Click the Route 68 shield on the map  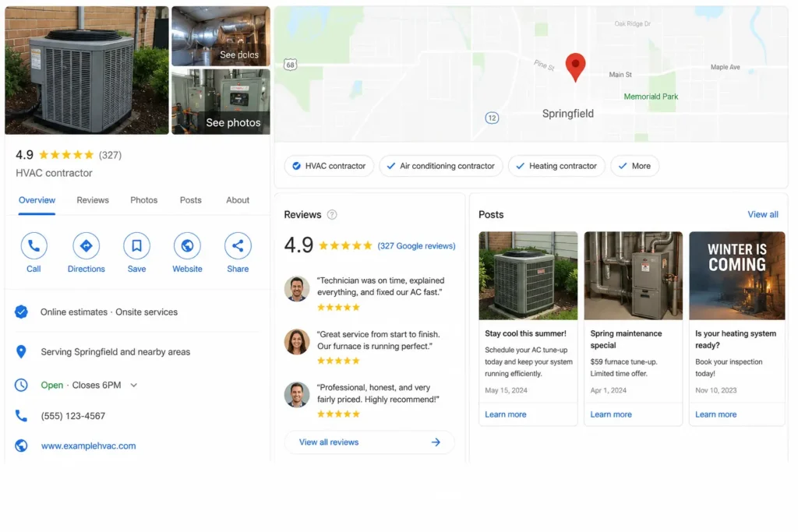[x=290, y=65]
